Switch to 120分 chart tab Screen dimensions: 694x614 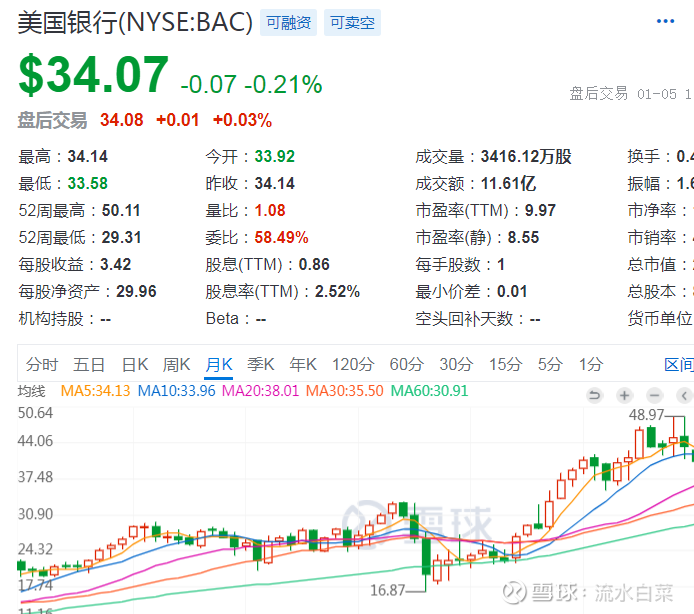click(x=353, y=365)
